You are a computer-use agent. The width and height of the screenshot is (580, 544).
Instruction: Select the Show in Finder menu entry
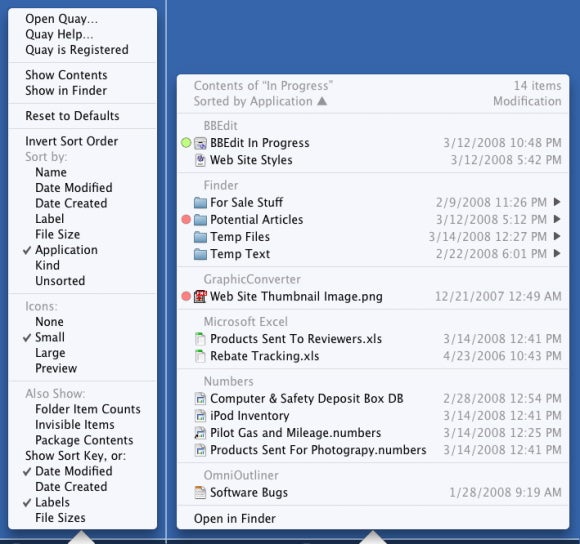(x=66, y=91)
